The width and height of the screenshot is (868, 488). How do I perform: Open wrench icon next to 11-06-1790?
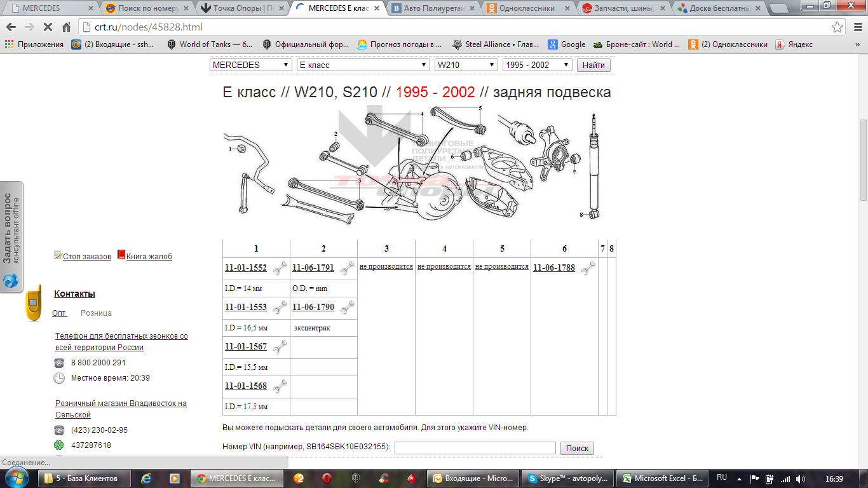347,308
